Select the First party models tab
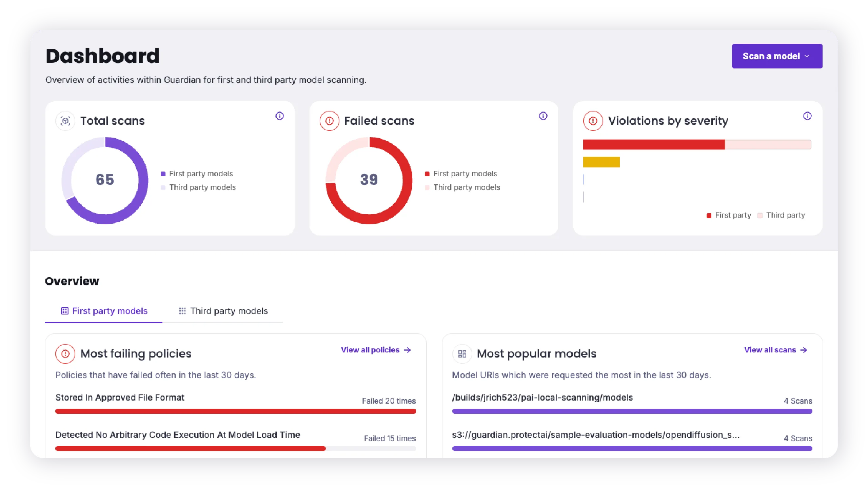868x488 pixels. (109, 311)
